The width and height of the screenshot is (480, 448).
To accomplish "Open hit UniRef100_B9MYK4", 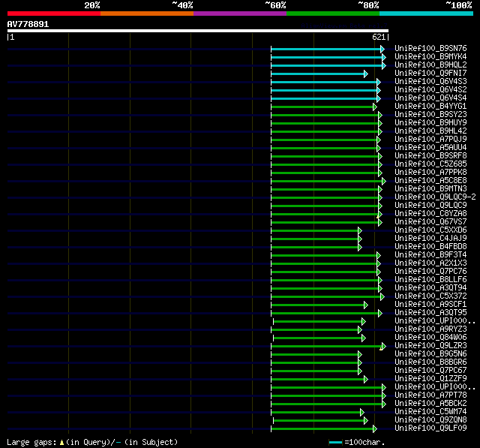I will [x=430, y=56].
